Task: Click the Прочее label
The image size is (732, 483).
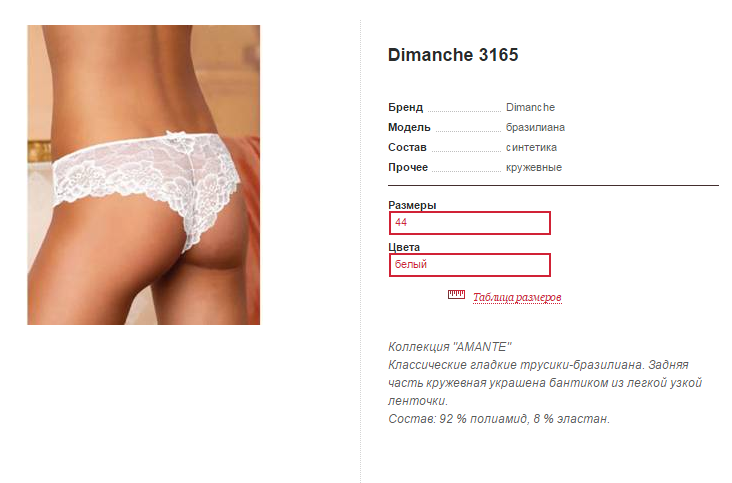Action: pyautogui.click(x=408, y=168)
